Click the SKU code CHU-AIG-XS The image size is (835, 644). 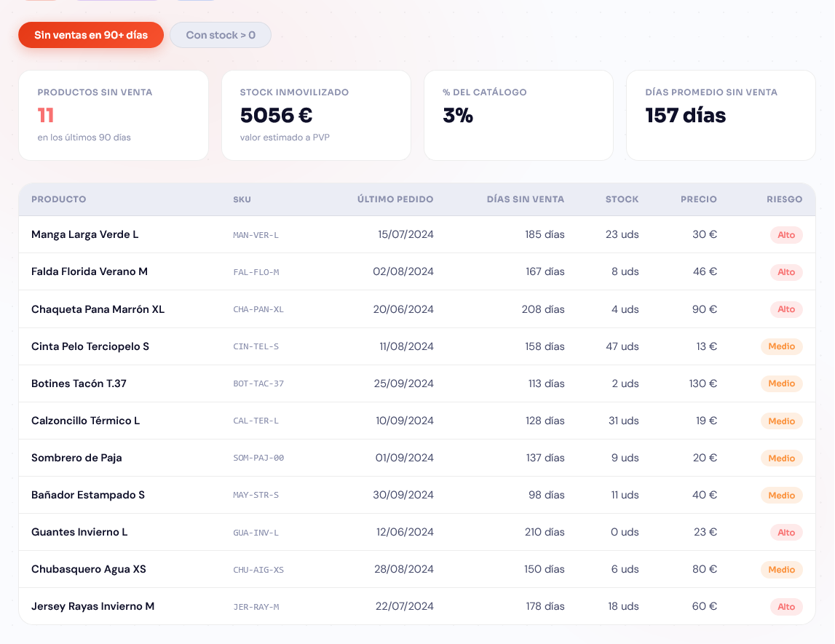pos(258,570)
